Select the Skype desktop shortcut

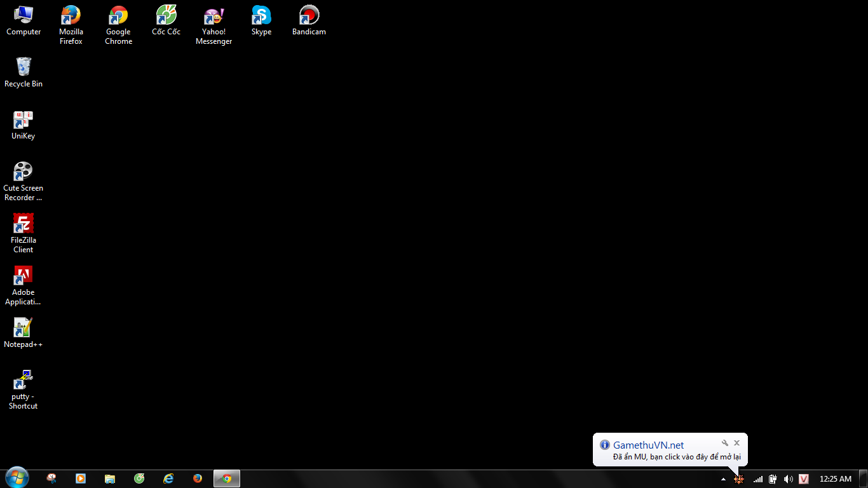(x=261, y=20)
